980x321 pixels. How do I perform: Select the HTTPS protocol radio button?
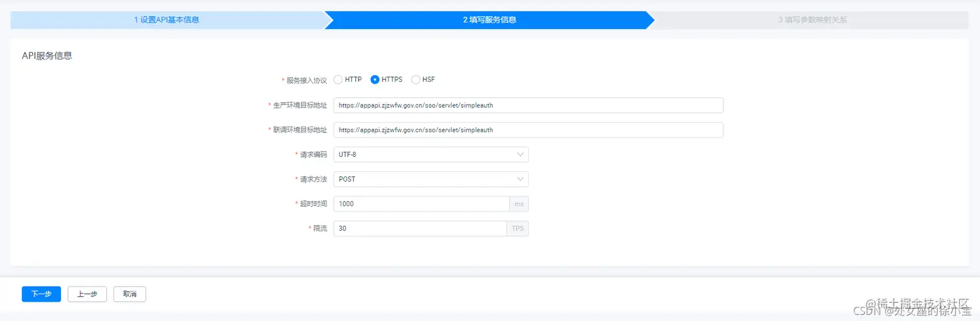(375, 80)
